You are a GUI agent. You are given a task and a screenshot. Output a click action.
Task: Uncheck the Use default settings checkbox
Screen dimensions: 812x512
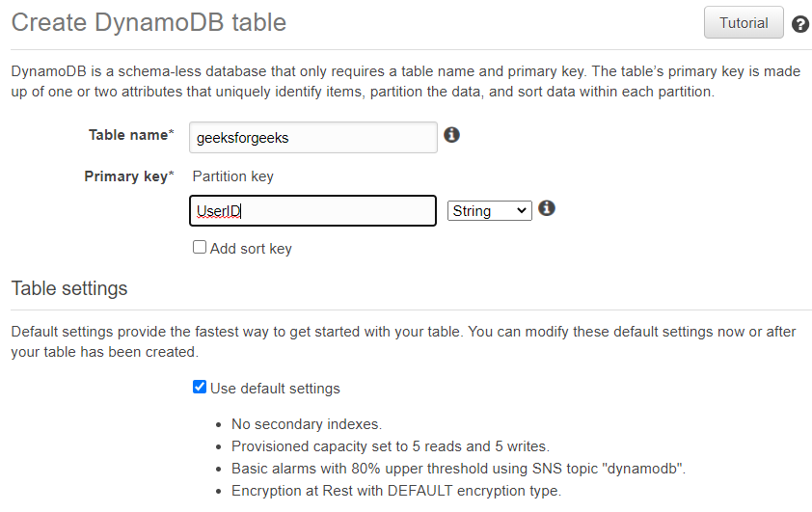pos(200,388)
